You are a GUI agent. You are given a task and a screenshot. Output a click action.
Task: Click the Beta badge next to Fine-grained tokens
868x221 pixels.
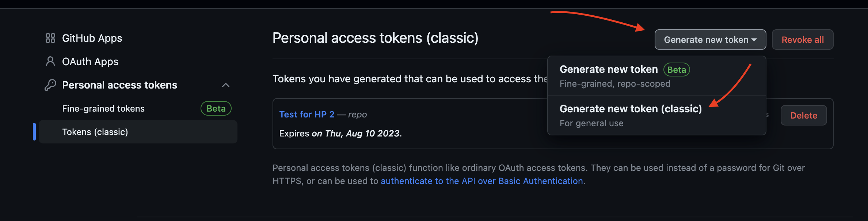click(x=216, y=109)
